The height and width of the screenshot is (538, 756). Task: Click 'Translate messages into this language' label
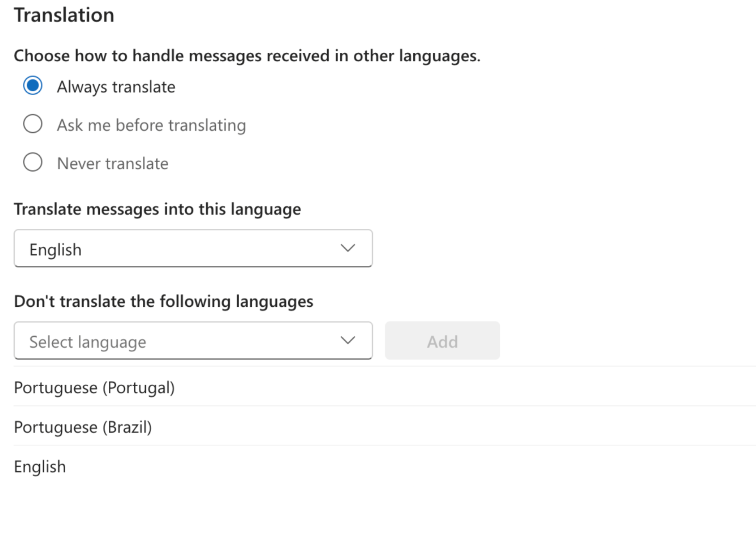coord(157,209)
